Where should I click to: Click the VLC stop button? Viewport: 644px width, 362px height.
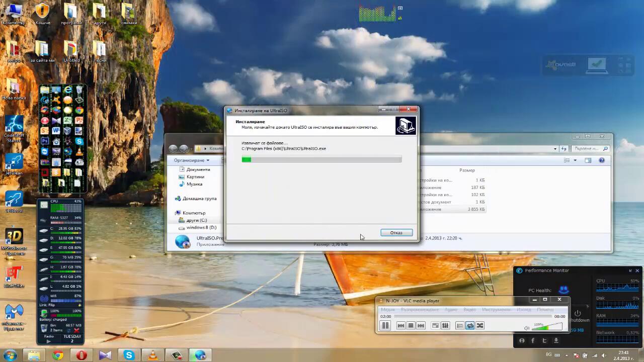click(x=411, y=326)
